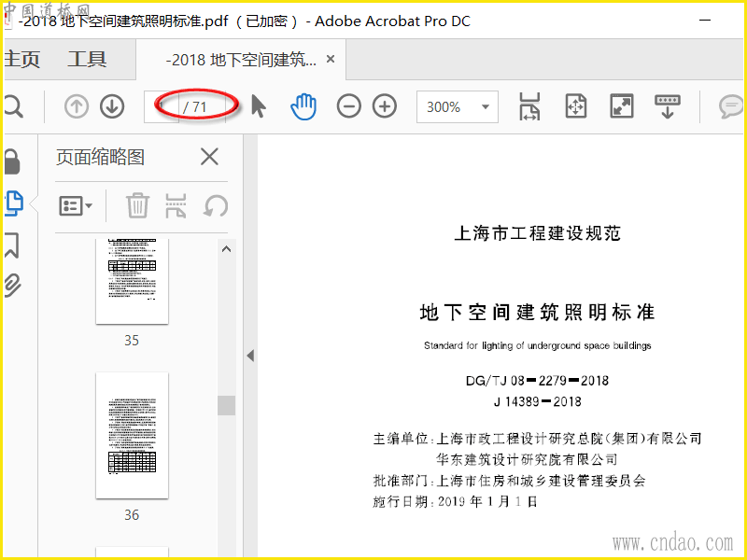
Task: Select the -2018 地下空间建筑 document tab
Action: pyautogui.click(x=241, y=60)
